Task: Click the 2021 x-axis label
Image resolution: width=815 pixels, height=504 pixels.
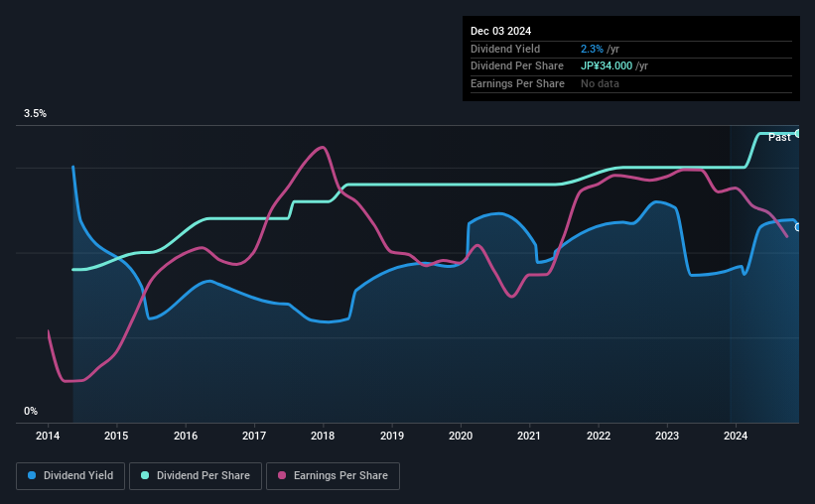Action: tap(529, 436)
